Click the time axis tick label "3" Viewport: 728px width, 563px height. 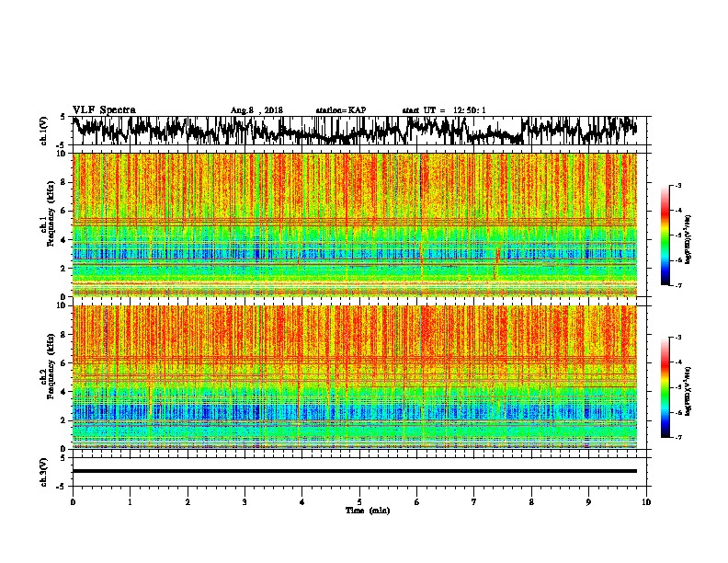tap(245, 502)
